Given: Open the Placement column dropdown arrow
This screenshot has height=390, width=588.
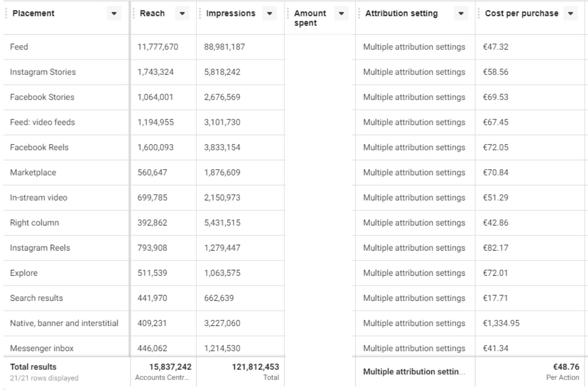Looking at the screenshot, I should click(114, 14).
